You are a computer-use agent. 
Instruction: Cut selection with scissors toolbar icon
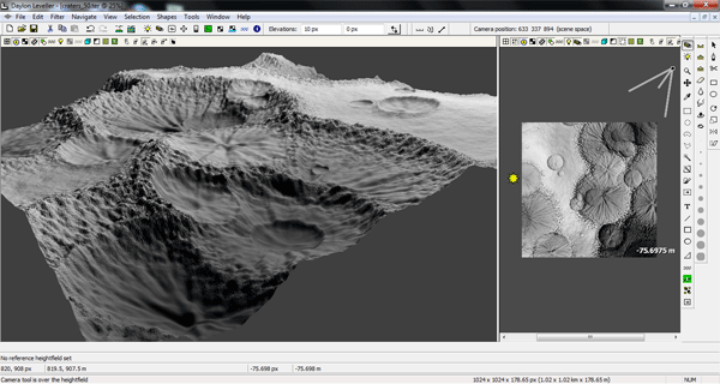click(51, 29)
